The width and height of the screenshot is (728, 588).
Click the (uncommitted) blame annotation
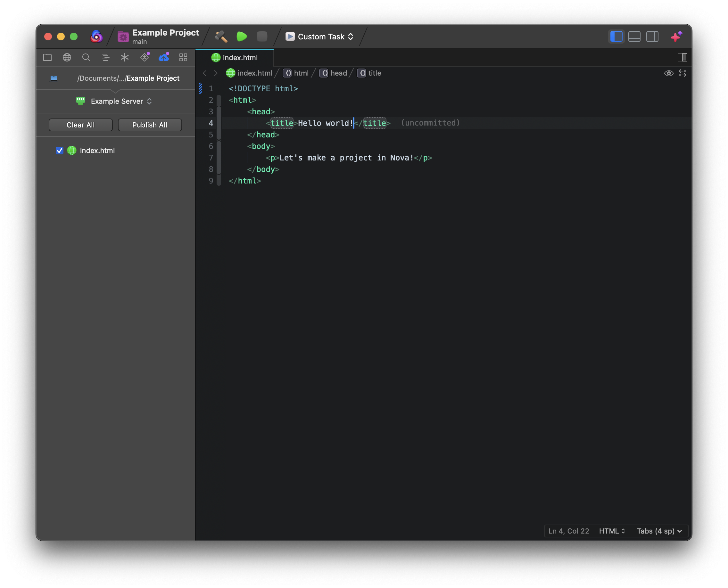[x=430, y=123]
